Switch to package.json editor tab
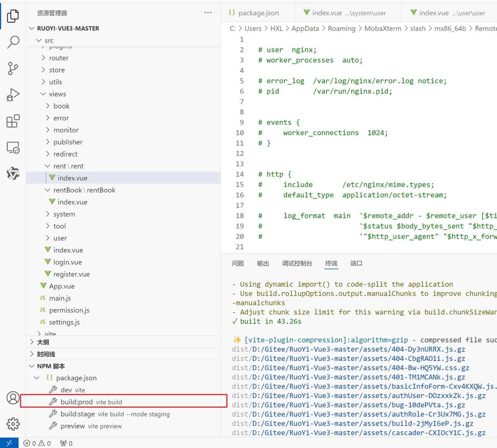This screenshot has width=497, height=448. coord(258,13)
